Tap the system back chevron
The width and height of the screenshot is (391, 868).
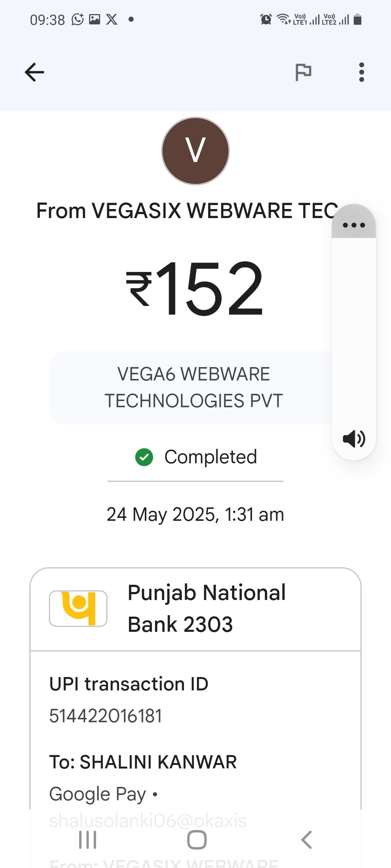coord(306,839)
